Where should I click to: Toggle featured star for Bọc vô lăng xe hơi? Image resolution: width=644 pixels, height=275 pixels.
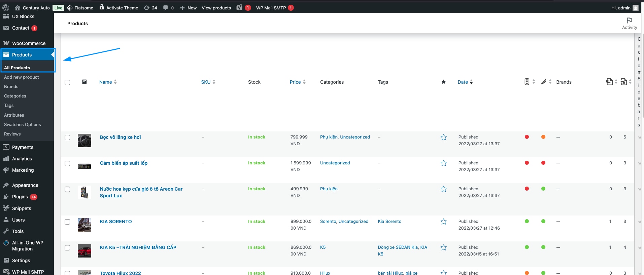coord(444,137)
